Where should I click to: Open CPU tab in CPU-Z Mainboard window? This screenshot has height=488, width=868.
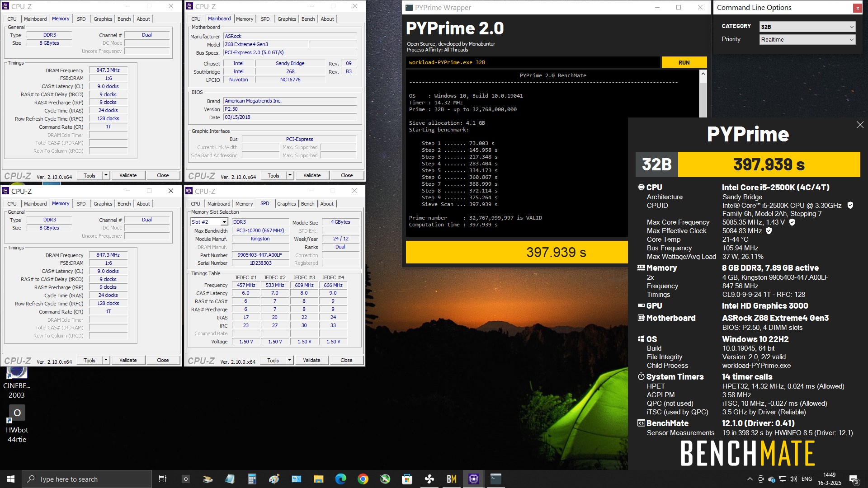click(x=196, y=19)
